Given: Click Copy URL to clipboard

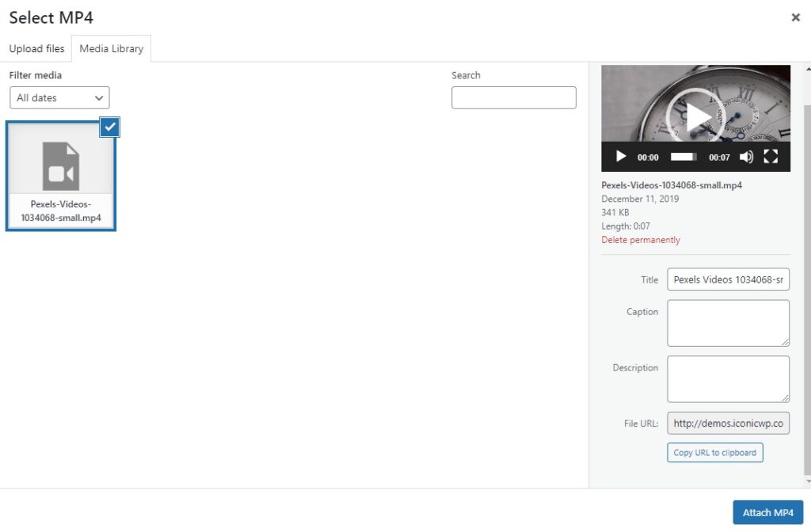Looking at the screenshot, I should click(x=714, y=452).
